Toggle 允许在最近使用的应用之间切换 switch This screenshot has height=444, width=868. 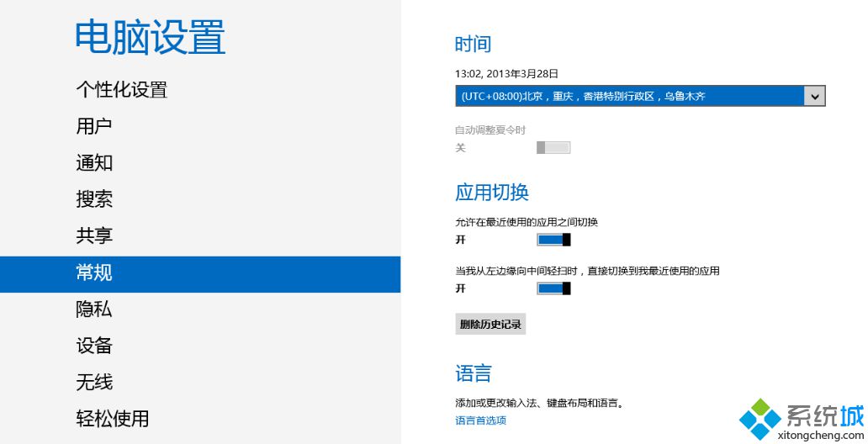(x=553, y=240)
